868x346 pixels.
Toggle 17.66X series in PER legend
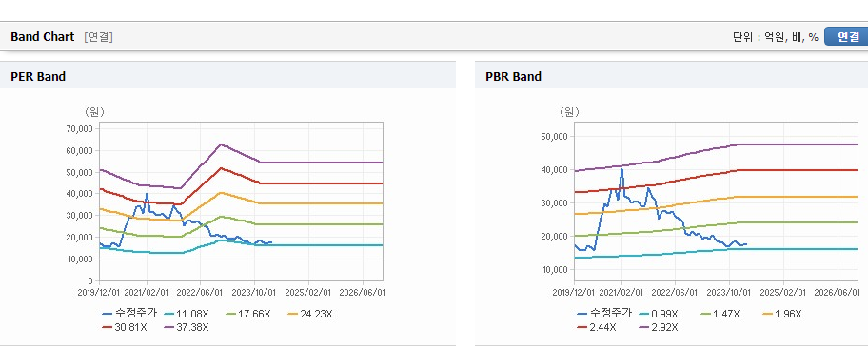[x=247, y=314]
